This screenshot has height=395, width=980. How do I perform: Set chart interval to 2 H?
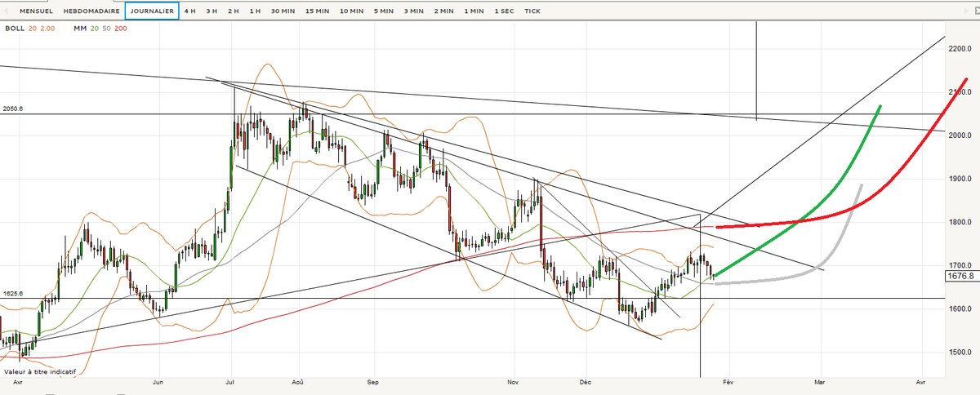[234, 11]
